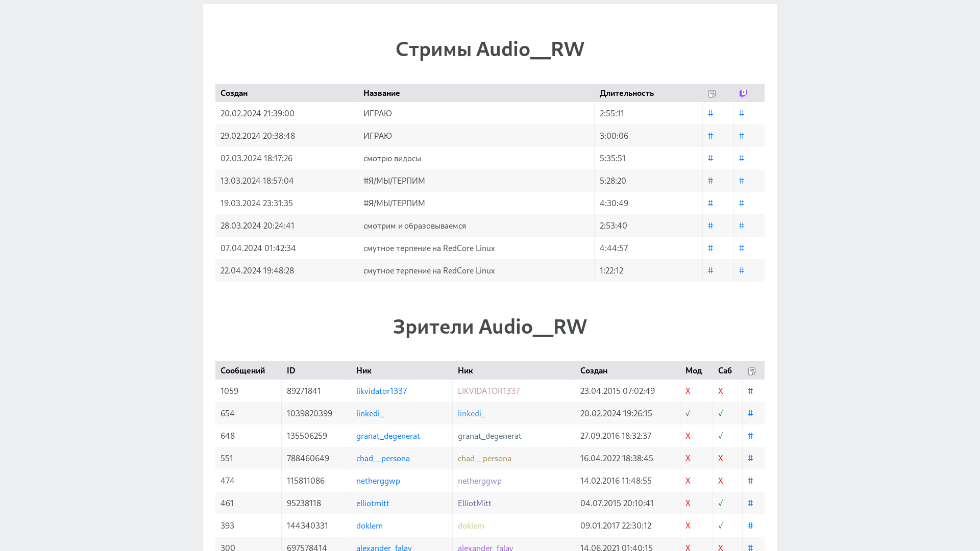Image resolution: width=980 pixels, height=551 pixels.
Task: Open messages link for doklem row
Action: pos(750,525)
